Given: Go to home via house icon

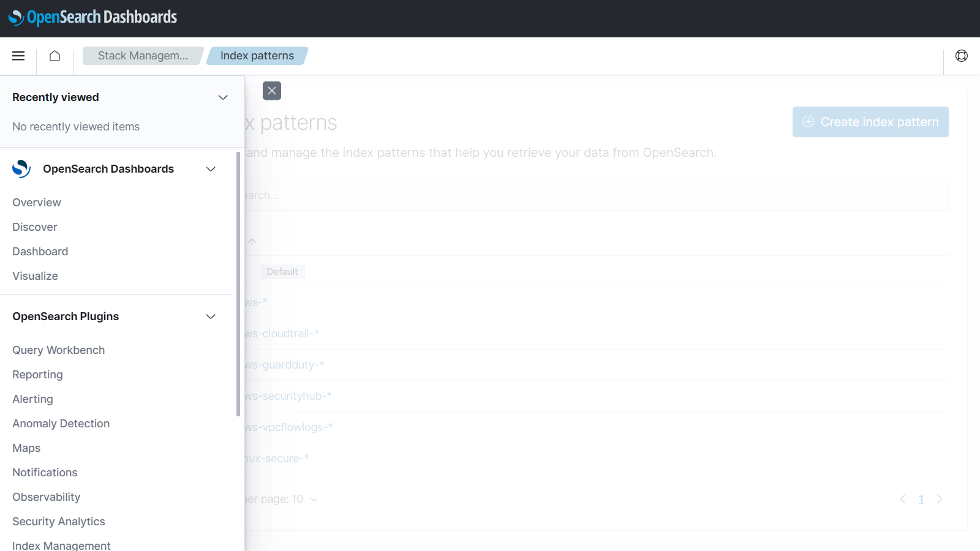Looking at the screenshot, I should (55, 56).
